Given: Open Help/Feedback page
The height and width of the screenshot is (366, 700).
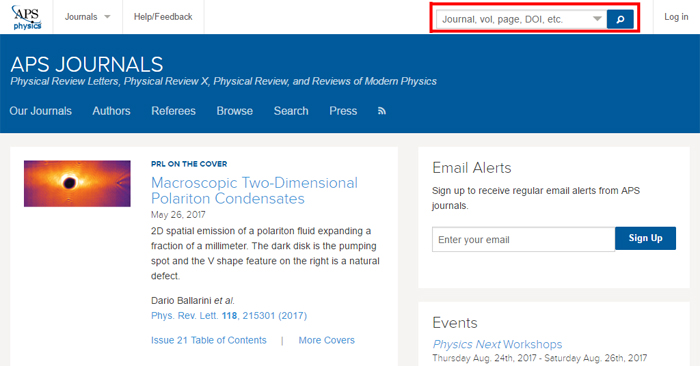Looking at the screenshot, I should tap(163, 17).
